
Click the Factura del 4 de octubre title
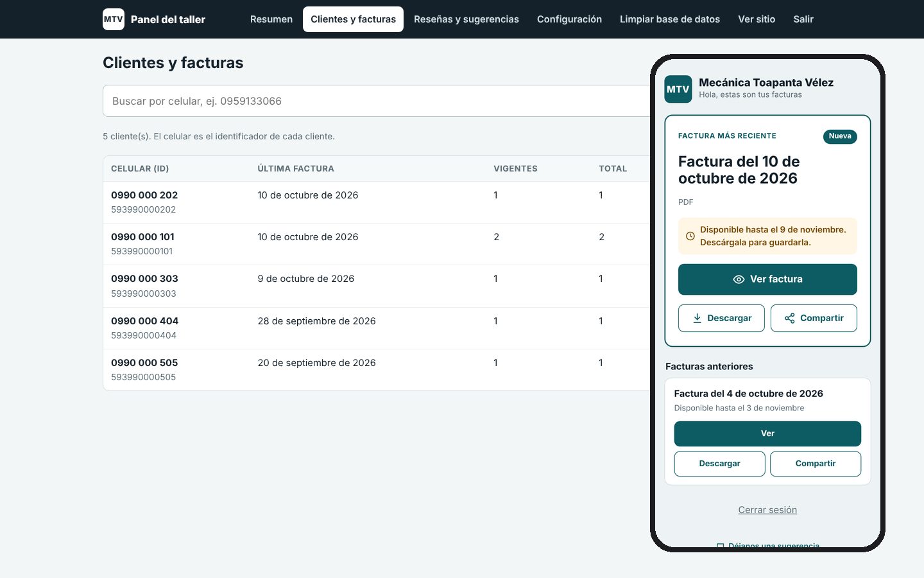point(748,394)
